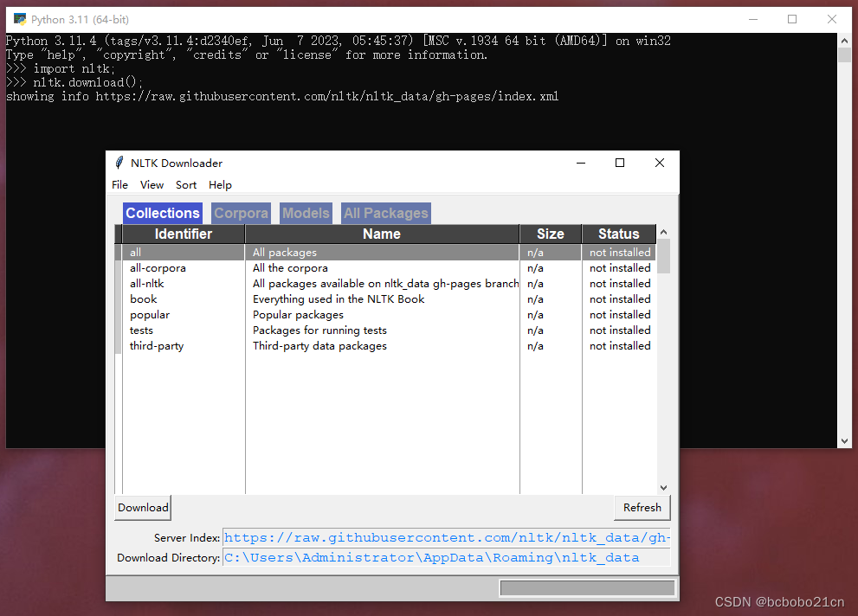Switch to the Models tab
The image size is (858, 616).
pyautogui.click(x=306, y=213)
